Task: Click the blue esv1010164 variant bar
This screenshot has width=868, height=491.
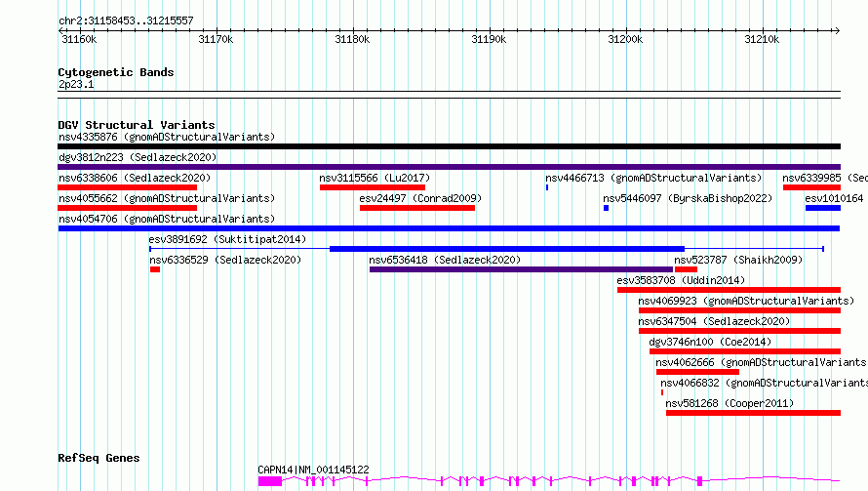Action: pos(823,208)
